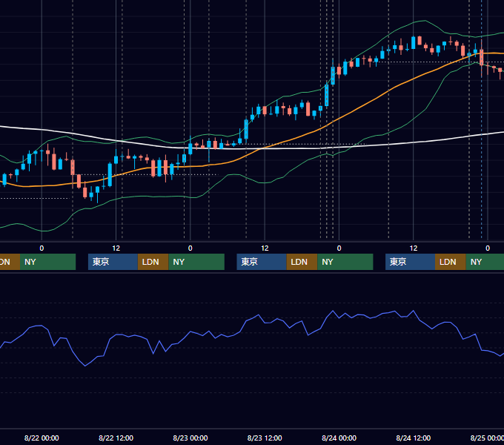The height and width of the screenshot is (445, 504).
Task: Select the NY session block for 8/23
Action: 345,262
